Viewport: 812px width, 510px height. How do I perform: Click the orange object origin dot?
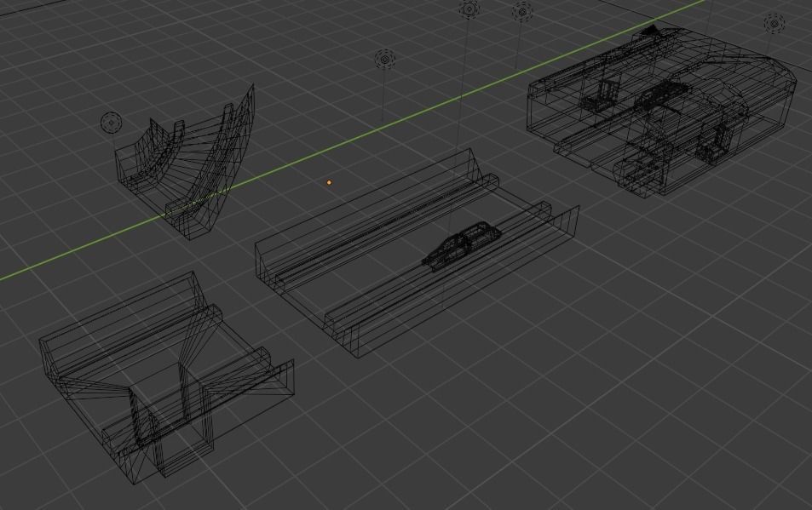(x=330, y=182)
